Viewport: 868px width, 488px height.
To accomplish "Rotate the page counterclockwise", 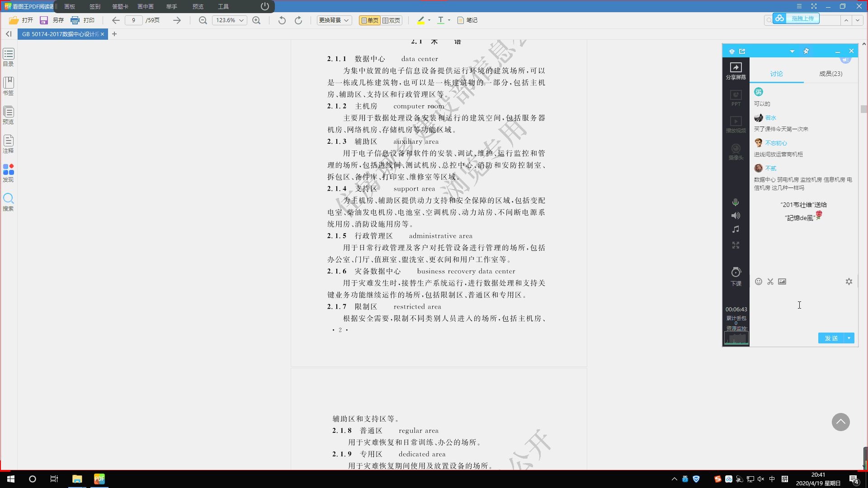I will (282, 20).
